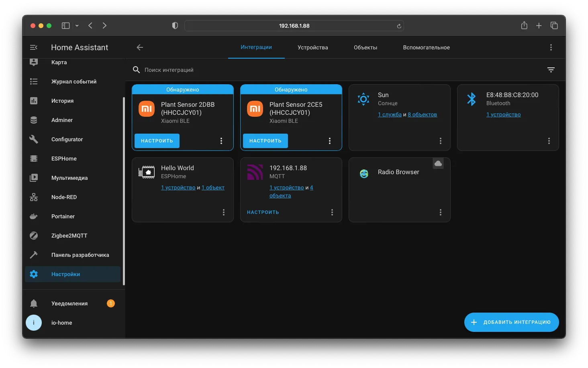Open 1 устройство link on Hello World card
Screen dimensions: 588x368
(178, 187)
